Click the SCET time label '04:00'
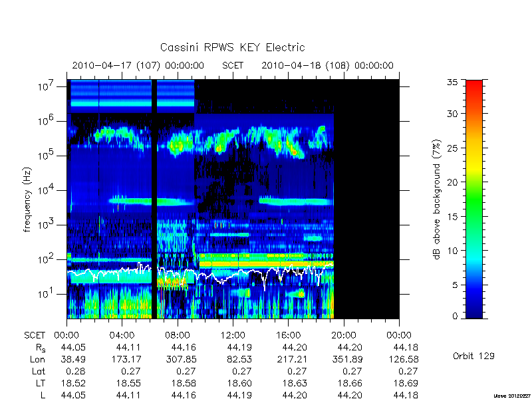532x399 pixels. click(x=122, y=335)
